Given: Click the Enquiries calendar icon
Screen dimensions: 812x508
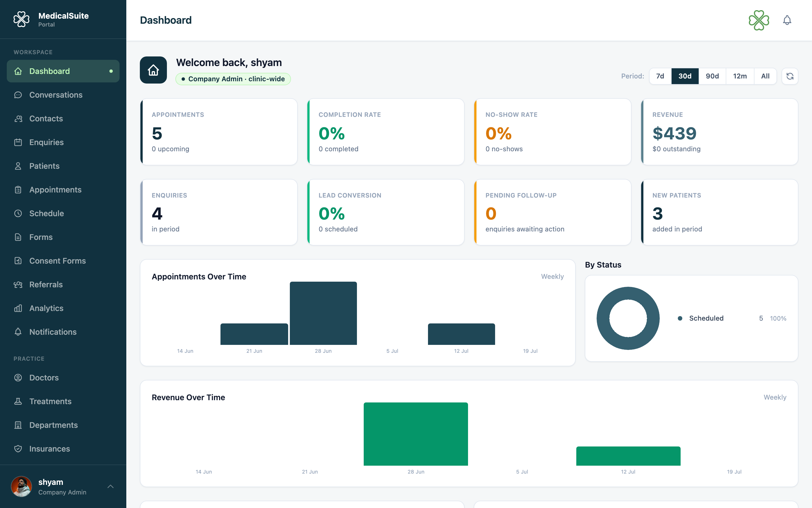Looking at the screenshot, I should [18, 143].
